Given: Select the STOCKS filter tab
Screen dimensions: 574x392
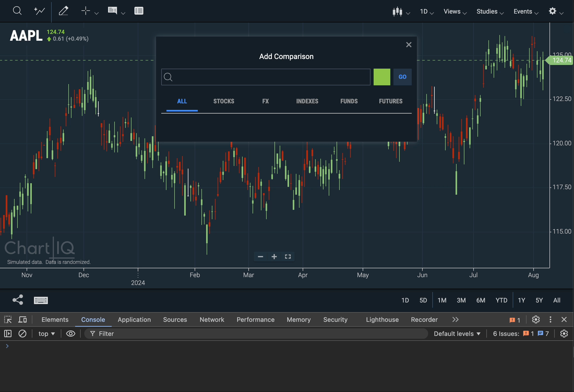Looking at the screenshot, I should [x=224, y=101].
